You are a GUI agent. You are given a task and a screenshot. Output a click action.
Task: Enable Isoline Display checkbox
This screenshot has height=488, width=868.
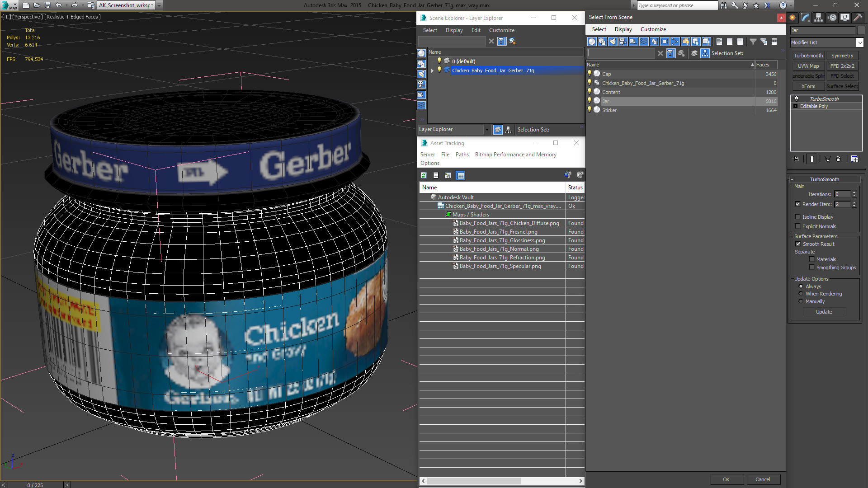[797, 217]
